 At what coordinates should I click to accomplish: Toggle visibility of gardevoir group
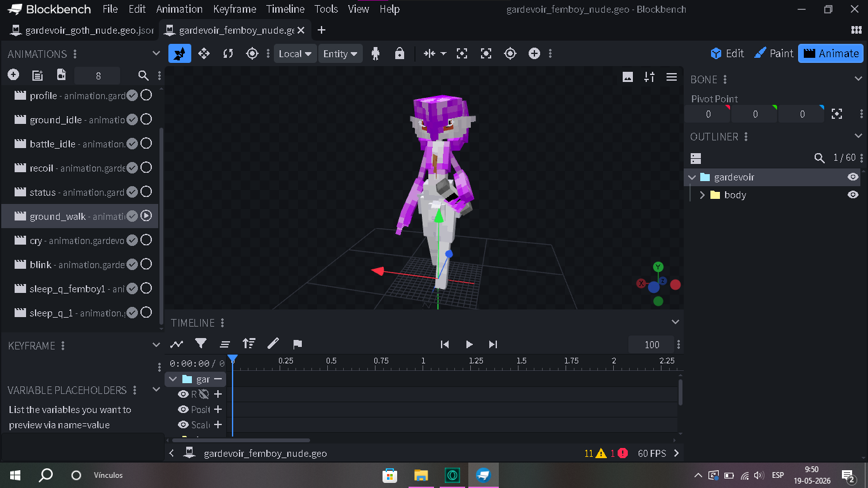[x=853, y=177]
